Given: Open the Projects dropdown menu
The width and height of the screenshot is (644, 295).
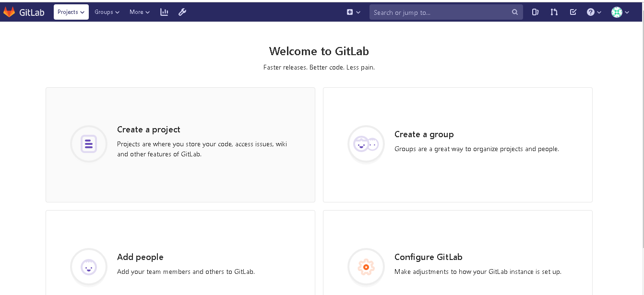Looking at the screenshot, I should pos(71,12).
